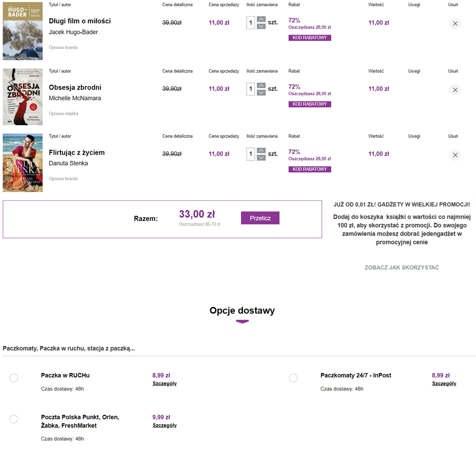Increase quantity of Flirtując z życiem
The height and width of the screenshot is (452, 476).
click(261, 151)
